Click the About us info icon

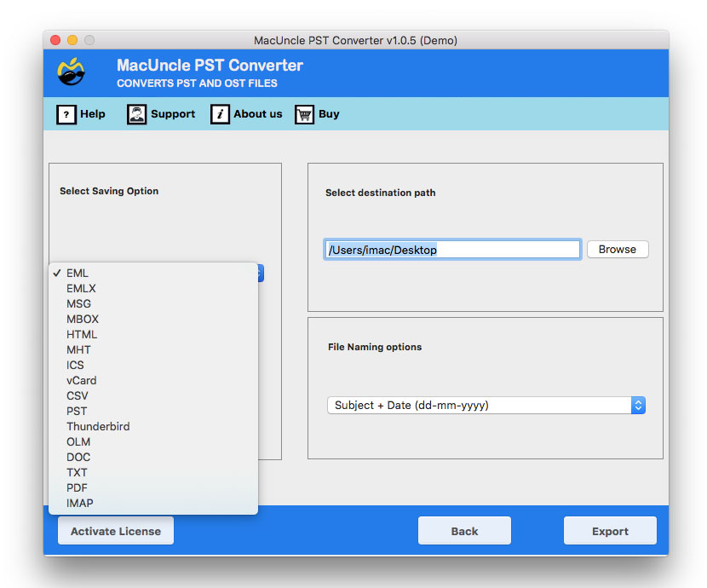click(x=220, y=114)
